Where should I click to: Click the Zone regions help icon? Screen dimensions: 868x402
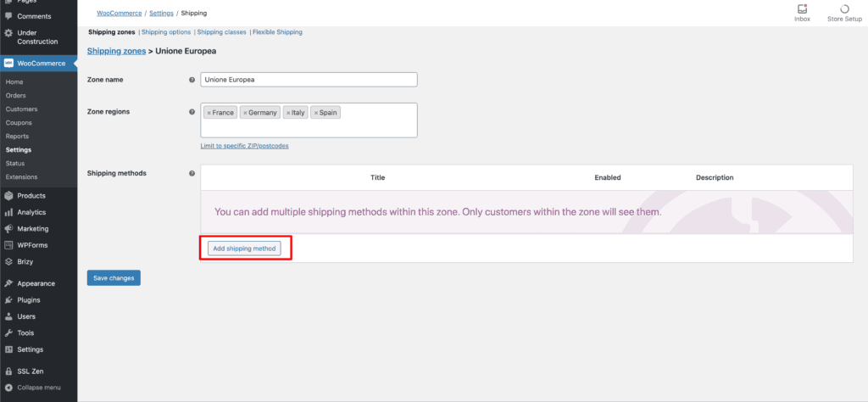192,112
